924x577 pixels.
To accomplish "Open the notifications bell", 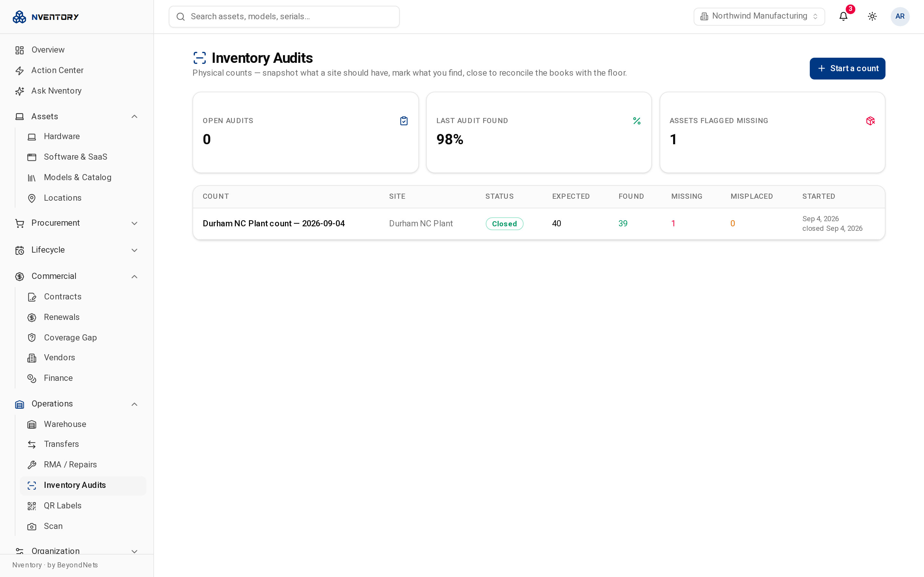I will point(843,16).
